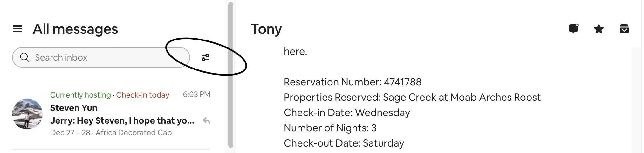
Task: Open the inbox filter settings icon
Action: coord(205,57)
